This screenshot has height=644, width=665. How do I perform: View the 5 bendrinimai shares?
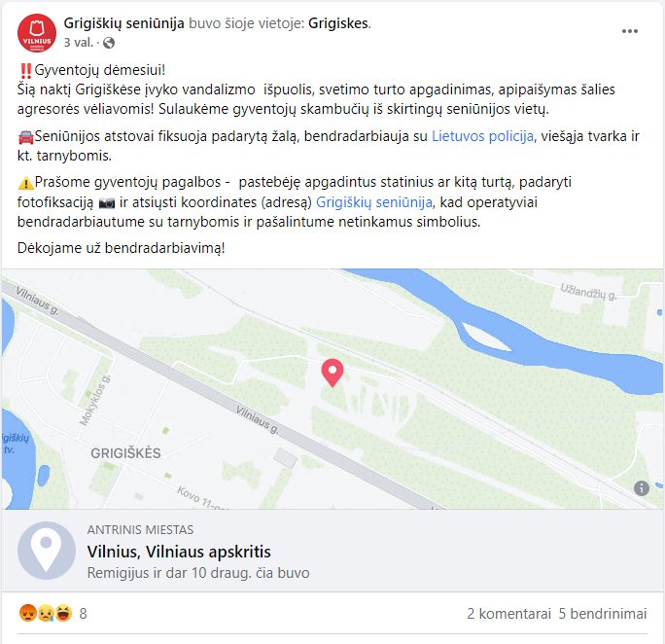pyautogui.click(x=603, y=614)
